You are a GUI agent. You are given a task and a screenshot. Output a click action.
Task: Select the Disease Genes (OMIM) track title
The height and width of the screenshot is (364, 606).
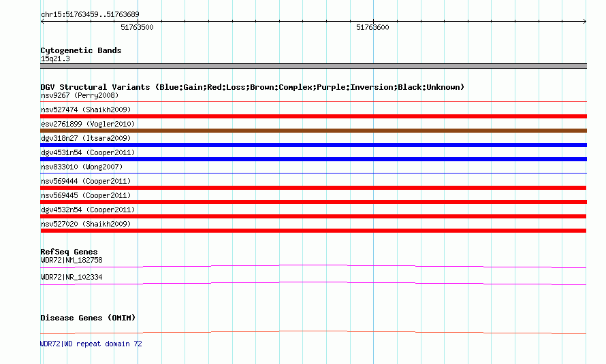(88, 318)
